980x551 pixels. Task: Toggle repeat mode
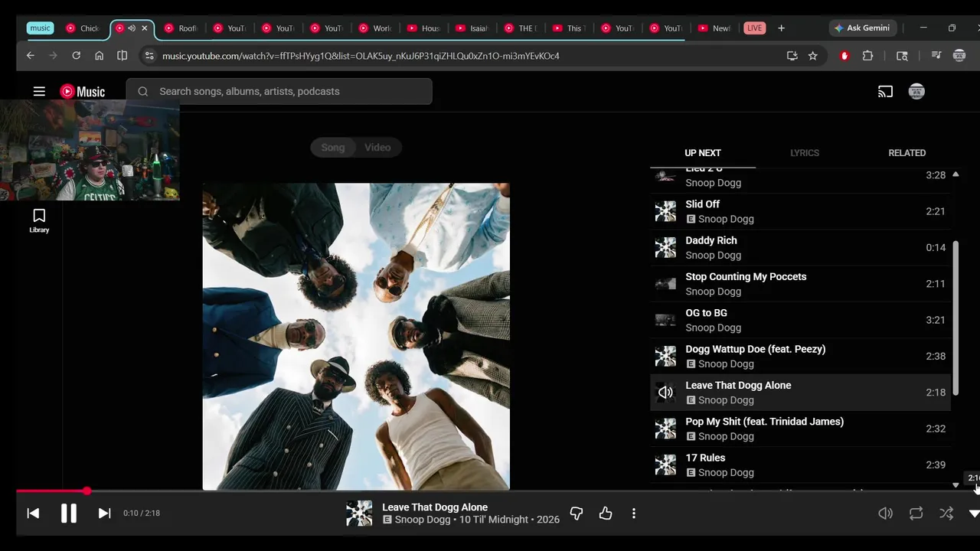click(916, 514)
